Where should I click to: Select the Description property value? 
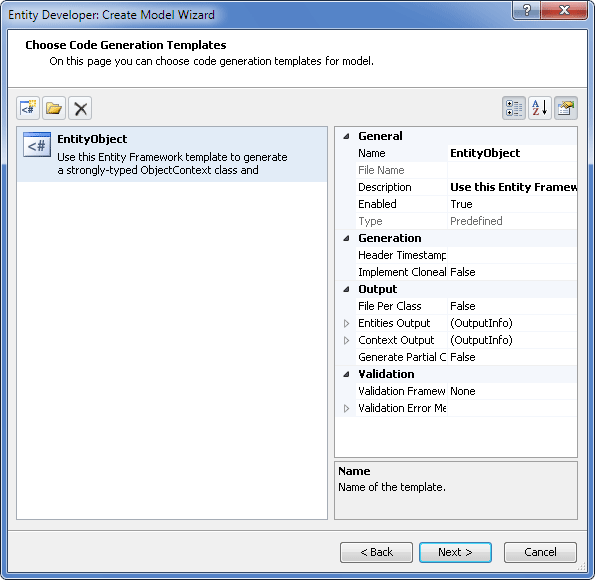click(512, 187)
